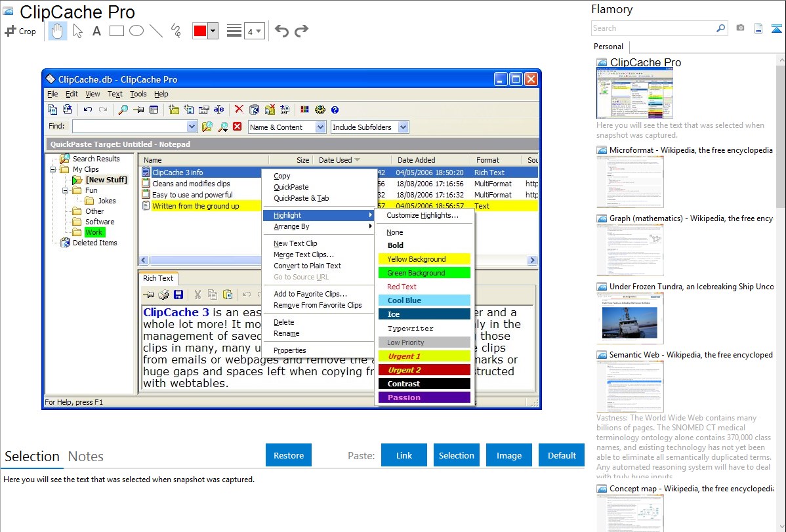Screen dimensions: 786x532
Task: Click the Flamory Search input field
Action: (653, 28)
